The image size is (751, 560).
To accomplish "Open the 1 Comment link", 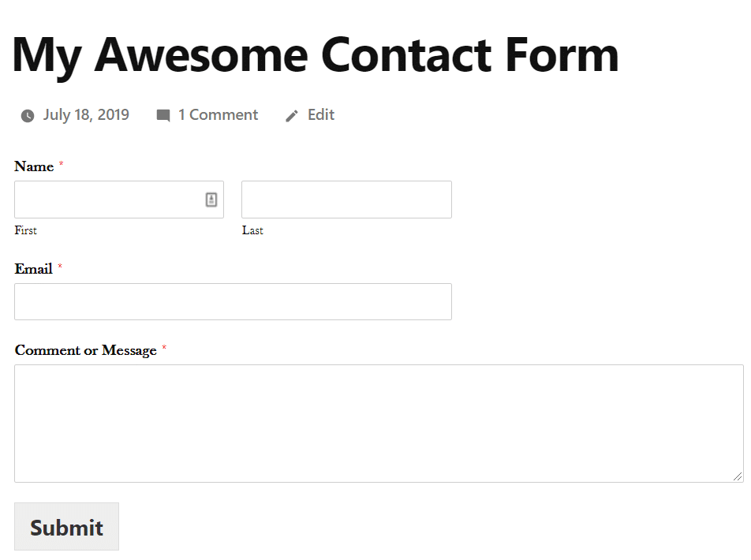I will point(219,115).
